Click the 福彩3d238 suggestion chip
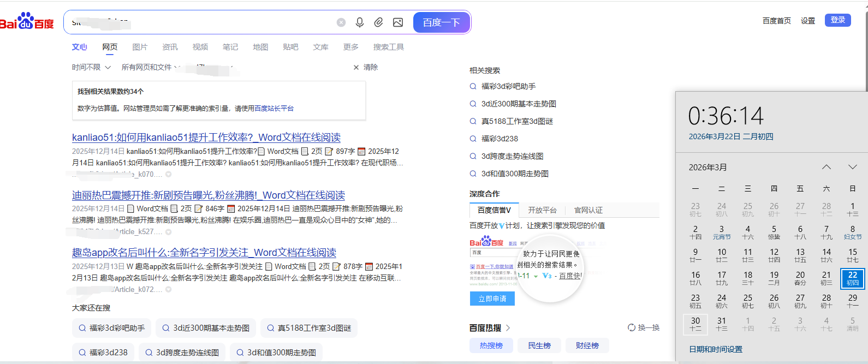Screen dimensions: 868x364 pyautogui.click(x=103, y=353)
